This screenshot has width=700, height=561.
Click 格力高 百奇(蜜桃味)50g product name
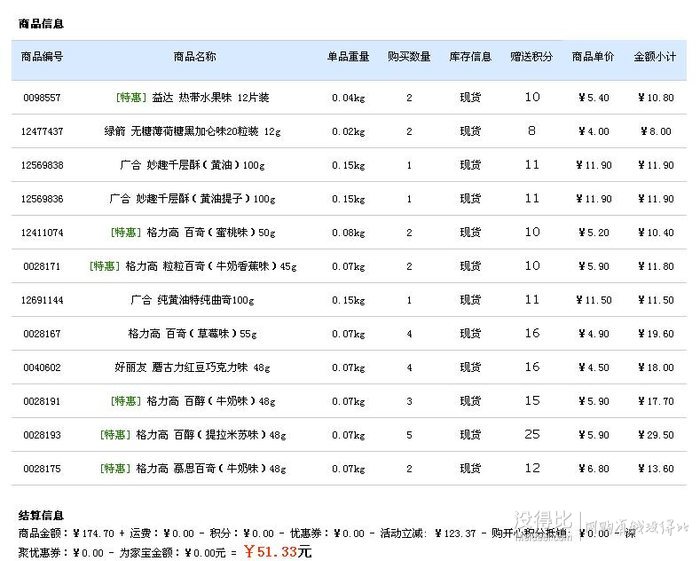pyautogui.click(x=211, y=233)
